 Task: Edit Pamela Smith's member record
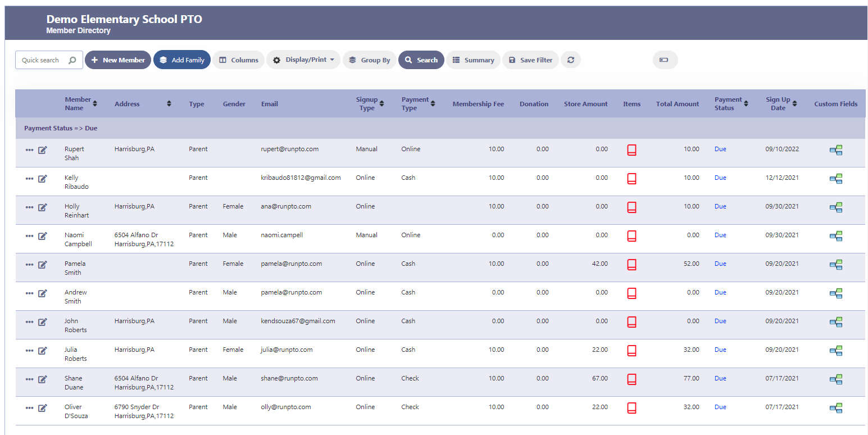pos(43,265)
